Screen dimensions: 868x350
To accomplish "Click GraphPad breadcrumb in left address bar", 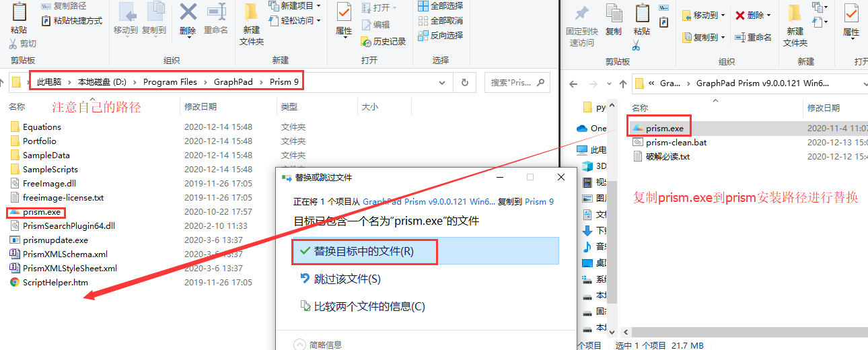I will click(x=233, y=82).
